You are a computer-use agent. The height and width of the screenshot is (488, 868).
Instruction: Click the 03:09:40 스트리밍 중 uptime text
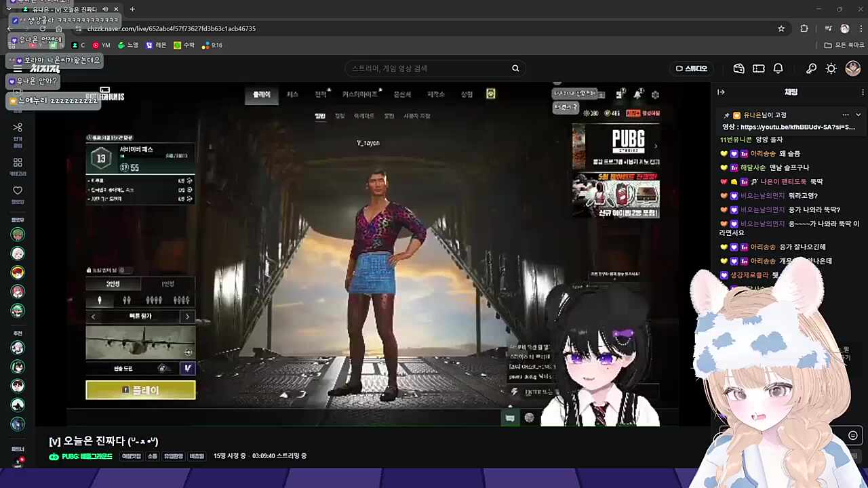click(x=279, y=456)
